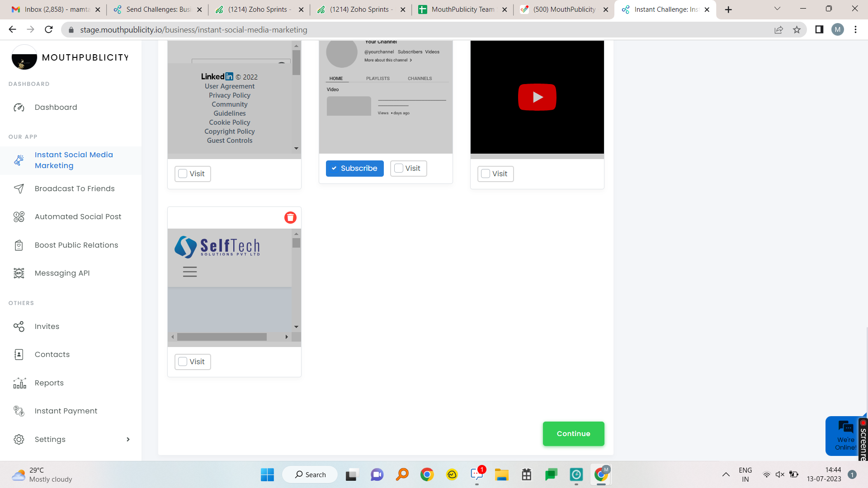The width and height of the screenshot is (868, 488).
Task: Close the Instant Challenge browser tab
Action: [707, 9]
